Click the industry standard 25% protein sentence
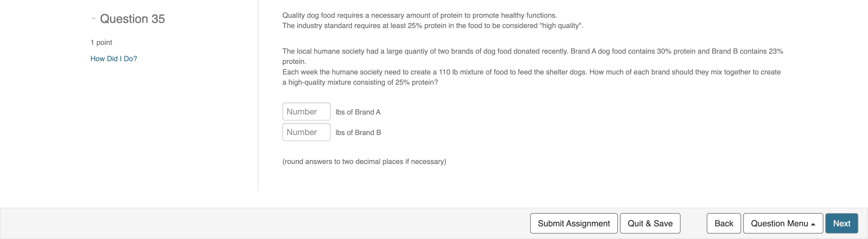 pos(432,26)
